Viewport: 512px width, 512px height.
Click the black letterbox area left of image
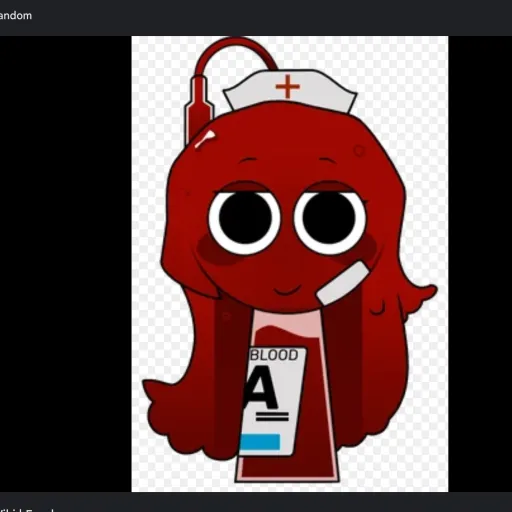point(66,263)
